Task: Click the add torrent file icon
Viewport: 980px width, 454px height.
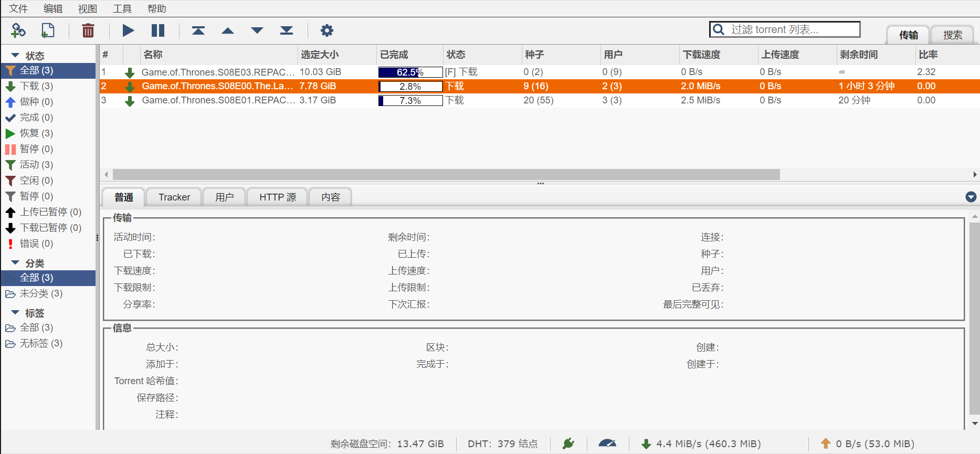Action: pyautogui.click(x=48, y=30)
